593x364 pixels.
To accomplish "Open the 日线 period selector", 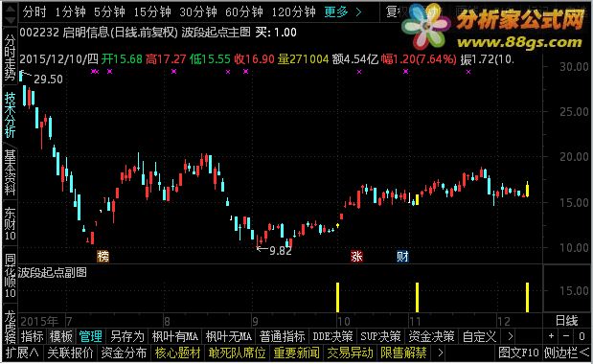I will point(566,321).
